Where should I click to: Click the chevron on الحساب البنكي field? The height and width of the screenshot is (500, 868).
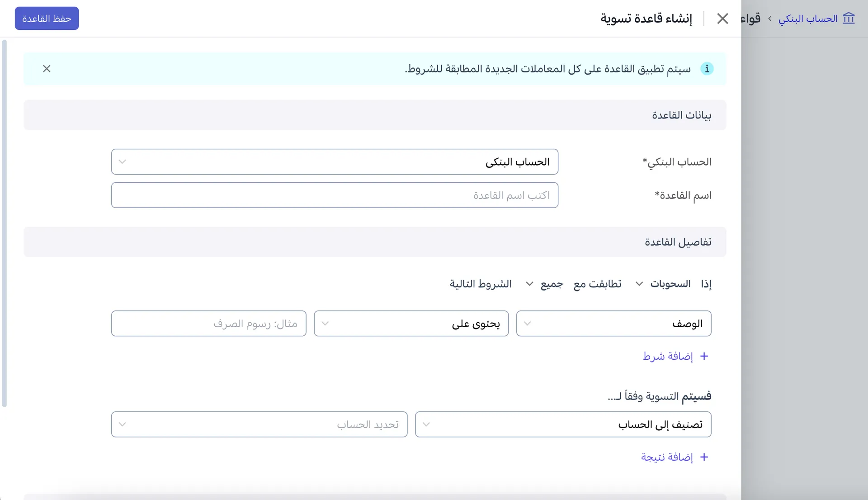[x=122, y=162]
